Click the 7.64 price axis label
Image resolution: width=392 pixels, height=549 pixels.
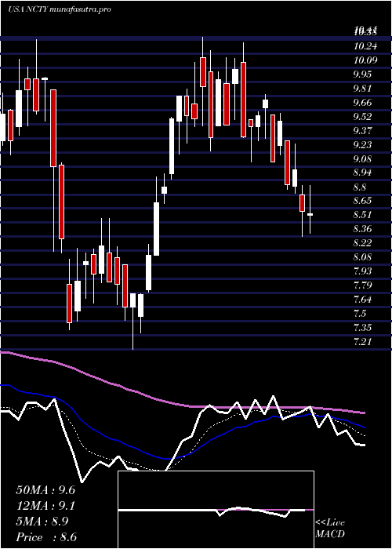[x=362, y=300]
